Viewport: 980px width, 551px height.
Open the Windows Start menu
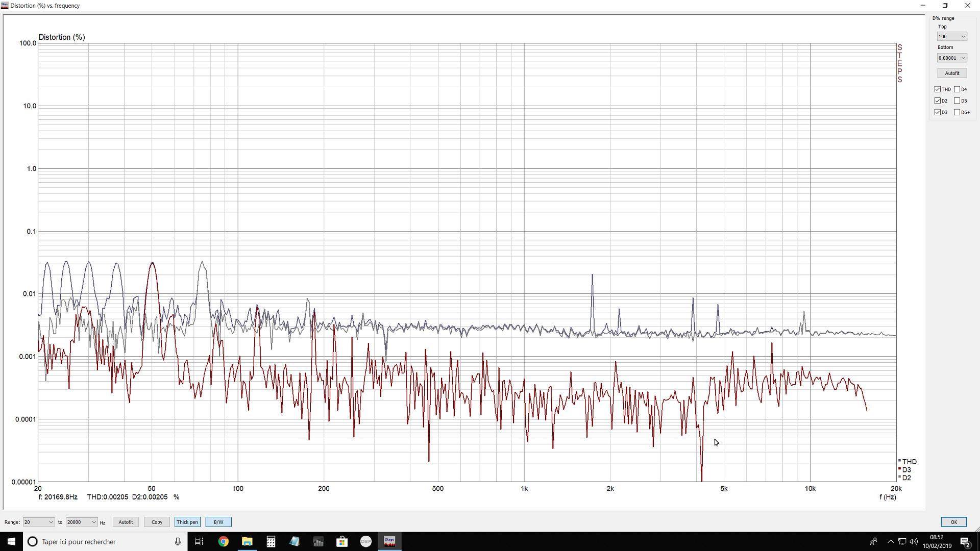[x=11, y=541]
